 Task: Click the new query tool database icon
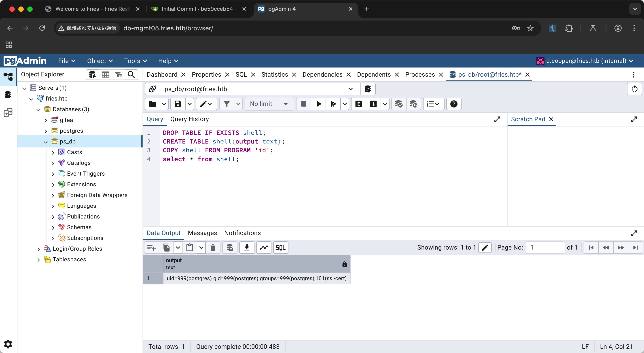pyautogui.click(x=368, y=89)
